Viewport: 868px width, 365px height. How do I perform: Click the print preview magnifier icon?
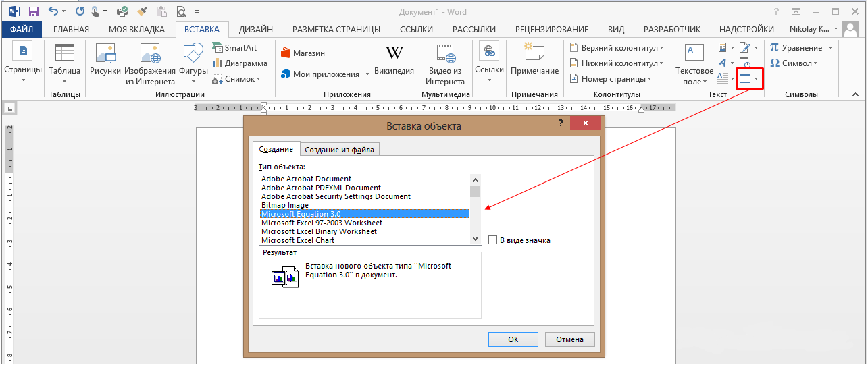pyautogui.click(x=181, y=11)
